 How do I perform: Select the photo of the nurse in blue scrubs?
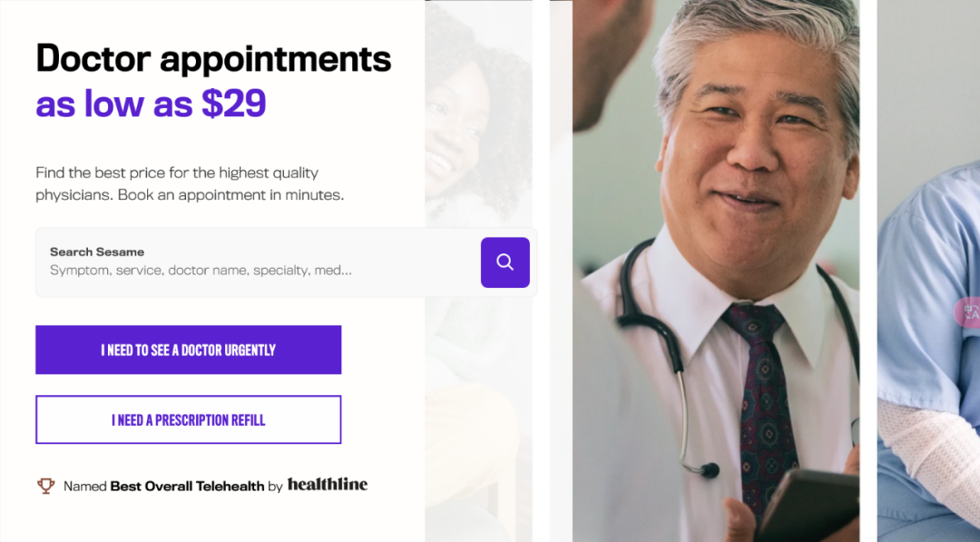tap(929, 271)
